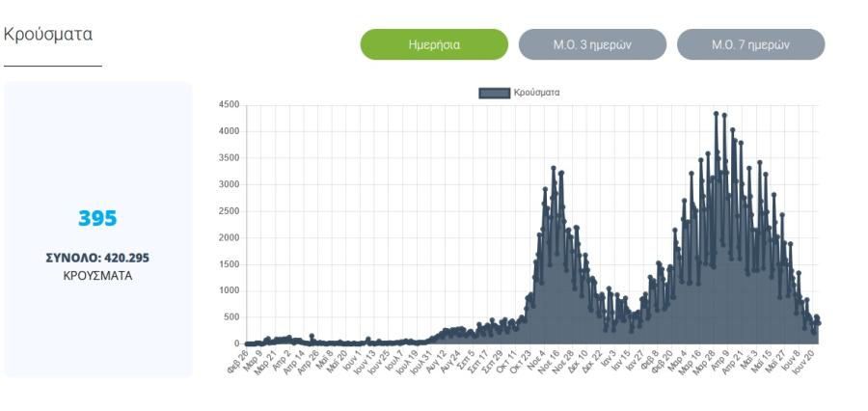
Task: Select the highest data point above 4000
Action: click(x=716, y=114)
